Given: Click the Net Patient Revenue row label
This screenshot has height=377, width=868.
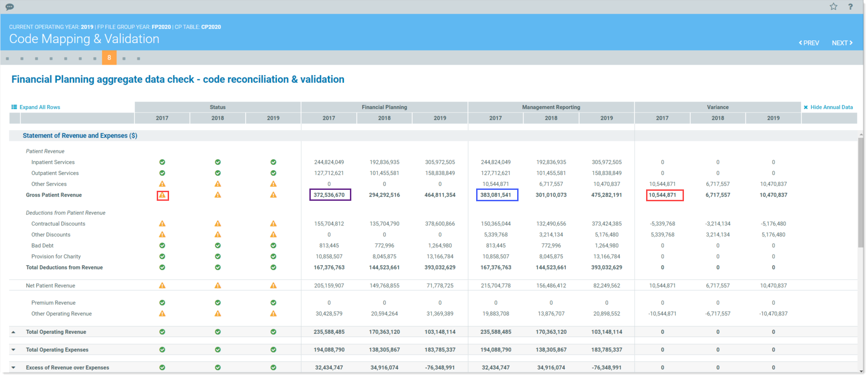Looking at the screenshot, I should pos(51,285).
